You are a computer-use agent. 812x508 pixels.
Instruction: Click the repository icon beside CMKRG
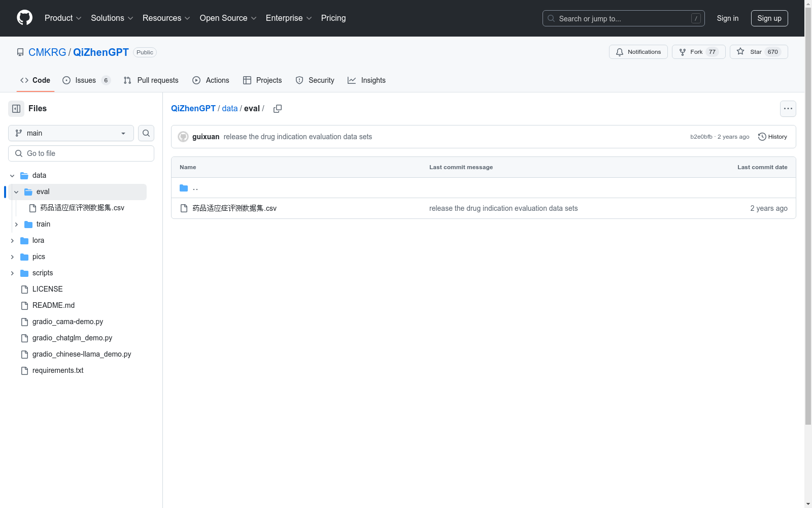coord(20,52)
